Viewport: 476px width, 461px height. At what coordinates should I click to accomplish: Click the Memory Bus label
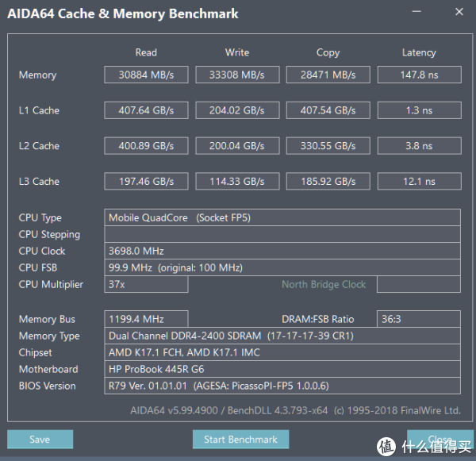[47, 319]
